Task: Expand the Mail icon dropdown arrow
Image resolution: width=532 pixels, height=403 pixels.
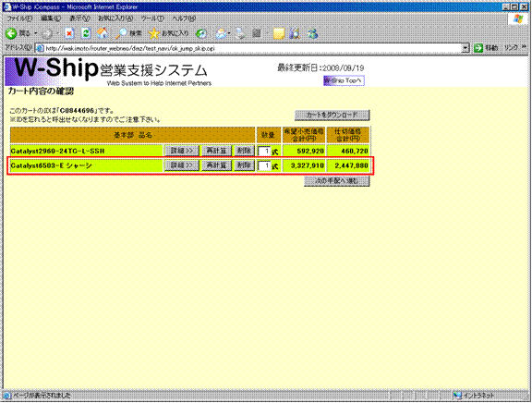Action: [x=230, y=33]
